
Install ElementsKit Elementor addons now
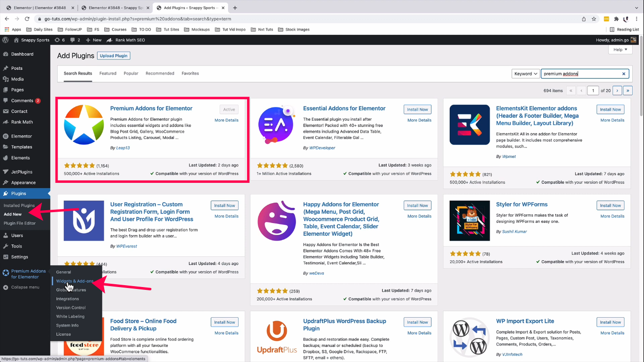pyautogui.click(x=611, y=109)
